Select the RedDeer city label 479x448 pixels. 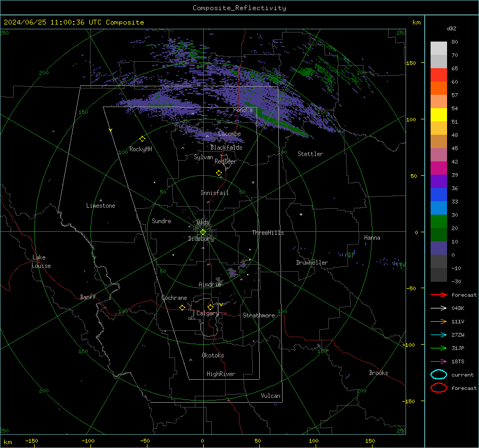tap(226, 161)
